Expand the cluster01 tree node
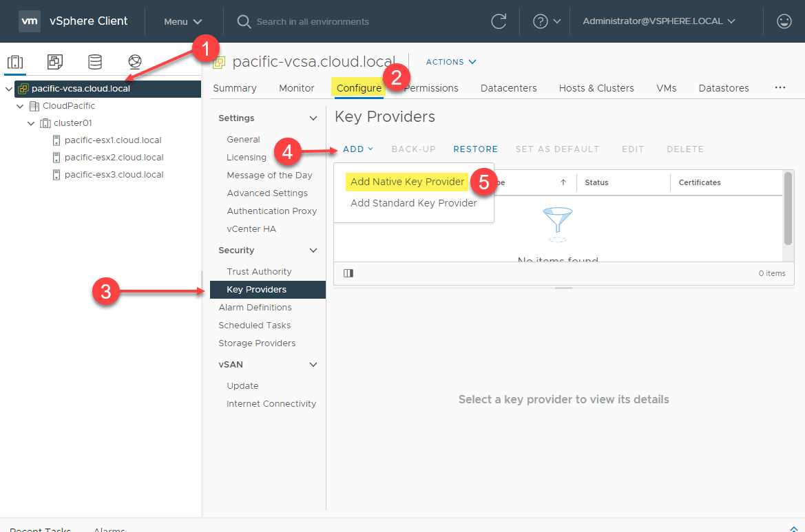Screen dimensions: 805x532 30,123
